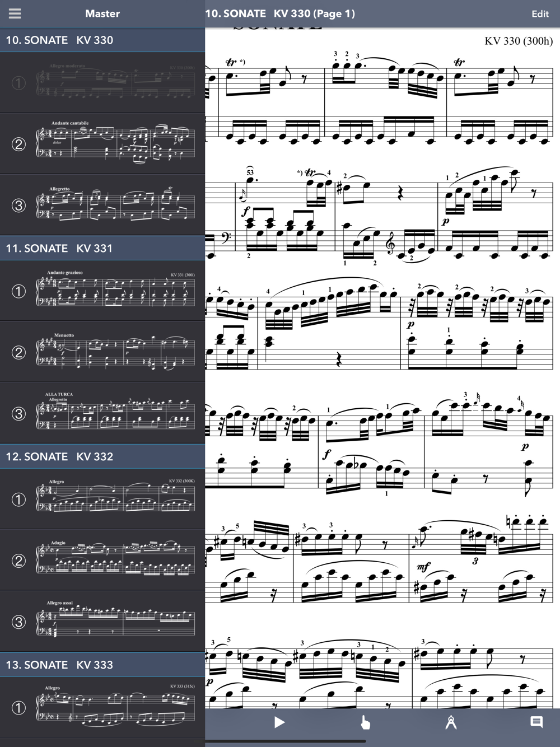Start playback with the play icon

pyautogui.click(x=279, y=722)
